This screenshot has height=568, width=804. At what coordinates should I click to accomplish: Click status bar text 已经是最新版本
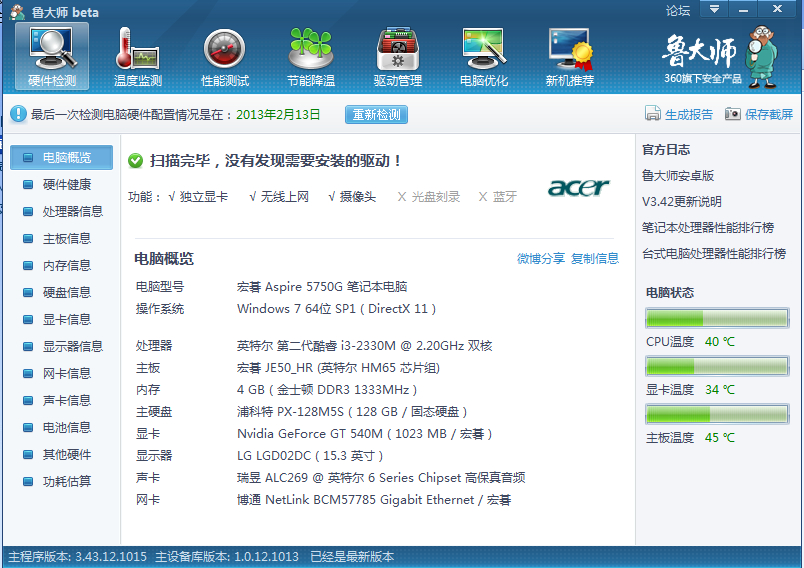(352, 557)
